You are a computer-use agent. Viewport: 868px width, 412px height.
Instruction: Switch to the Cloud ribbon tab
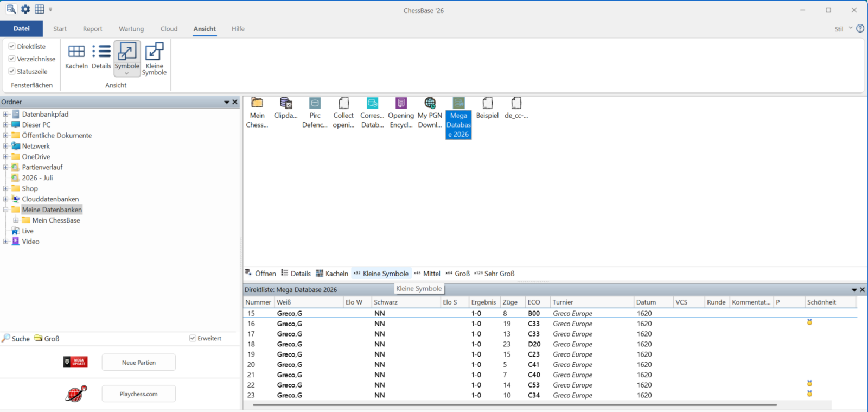click(x=169, y=29)
